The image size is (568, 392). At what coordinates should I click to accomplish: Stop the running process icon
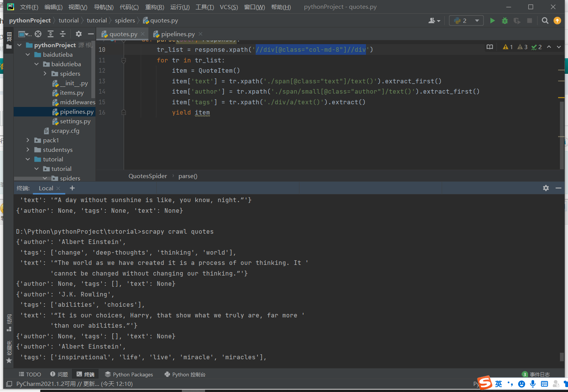(529, 21)
